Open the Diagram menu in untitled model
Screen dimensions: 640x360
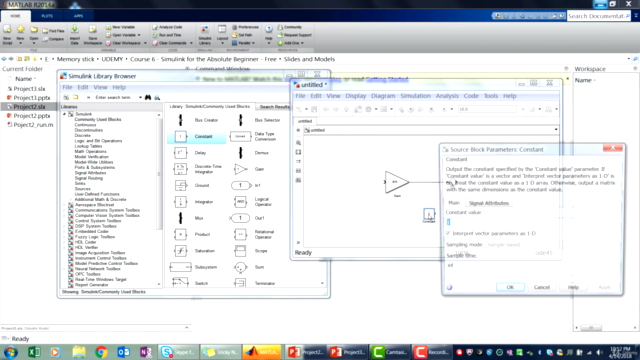383,96
